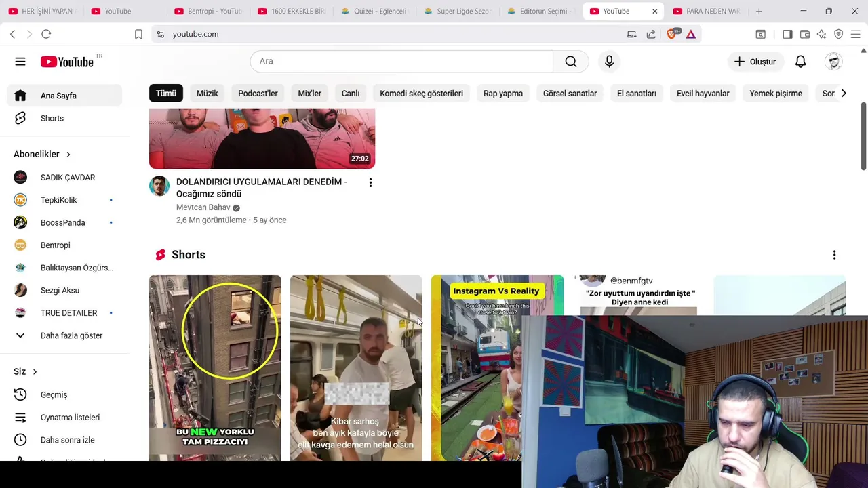Viewport: 868px width, 488px height.
Task: Open BoossPanda subscription channel
Action: (x=65, y=223)
